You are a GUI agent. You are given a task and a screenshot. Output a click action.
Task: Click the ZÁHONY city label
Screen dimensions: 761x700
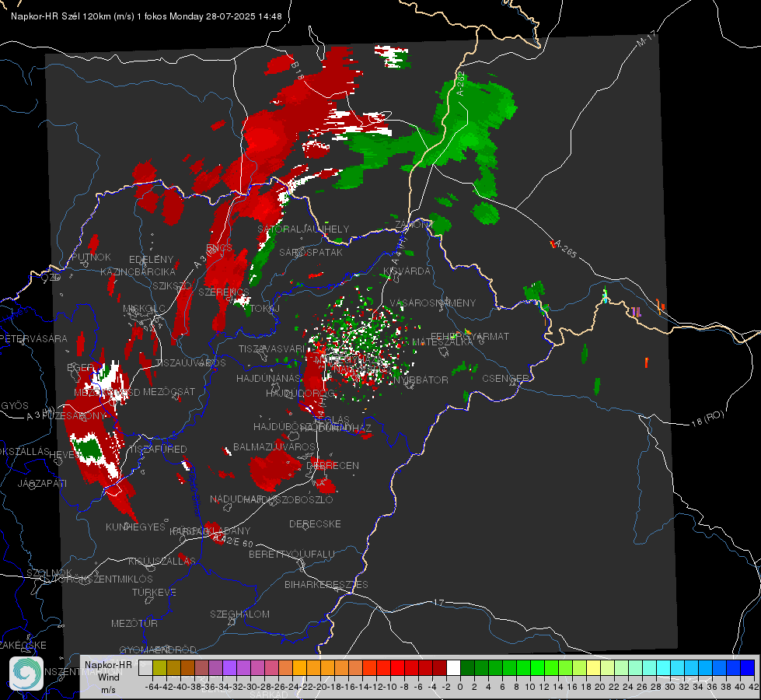[x=413, y=225]
